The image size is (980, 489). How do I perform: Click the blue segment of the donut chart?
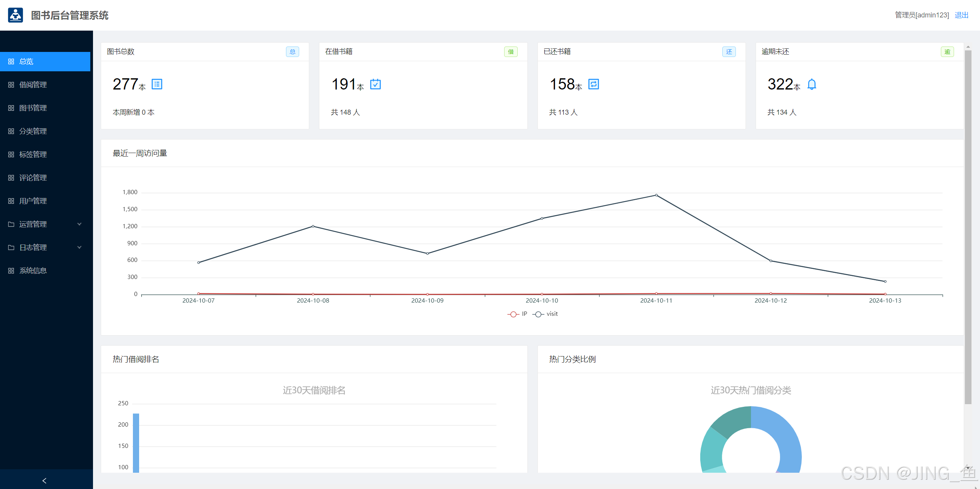787,438
